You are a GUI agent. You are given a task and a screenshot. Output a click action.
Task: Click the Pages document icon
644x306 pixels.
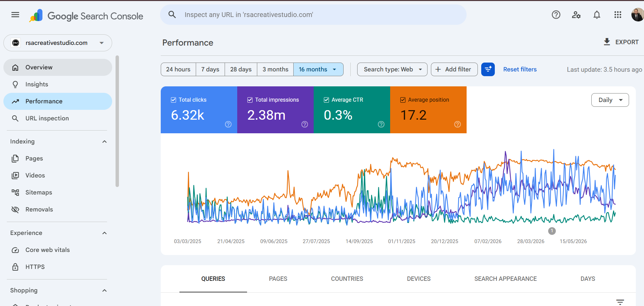(15, 158)
